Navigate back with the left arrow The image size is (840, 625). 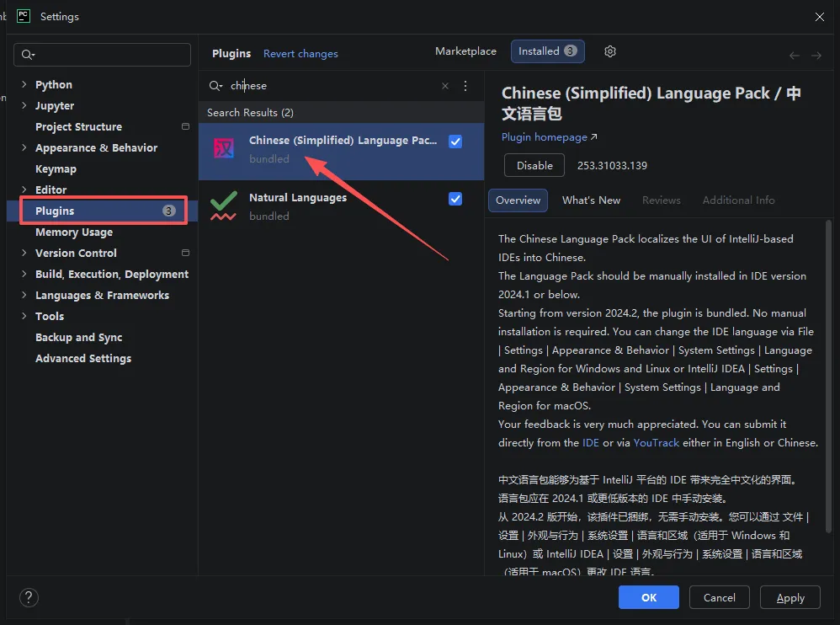point(794,56)
